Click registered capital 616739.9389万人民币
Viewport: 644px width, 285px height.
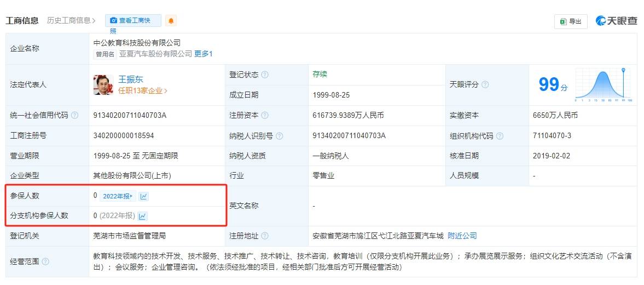348,116
